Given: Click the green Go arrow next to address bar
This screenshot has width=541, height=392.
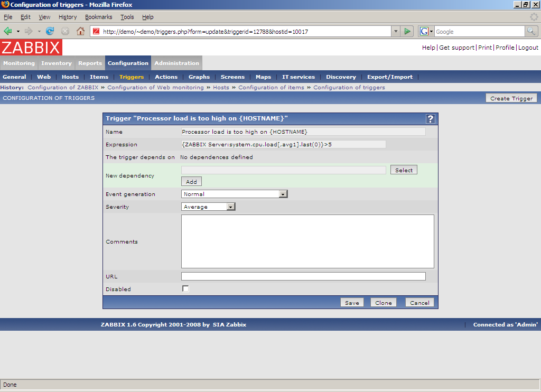Looking at the screenshot, I should pos(407,31).
